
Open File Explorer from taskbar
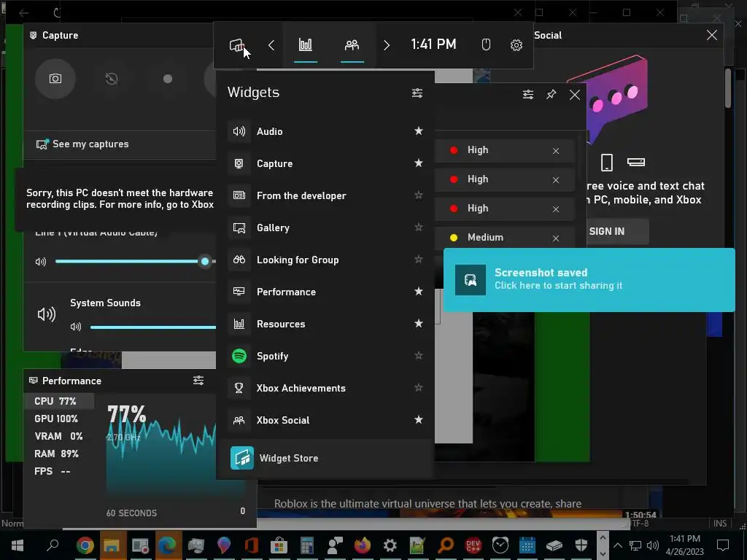[112, 545]
